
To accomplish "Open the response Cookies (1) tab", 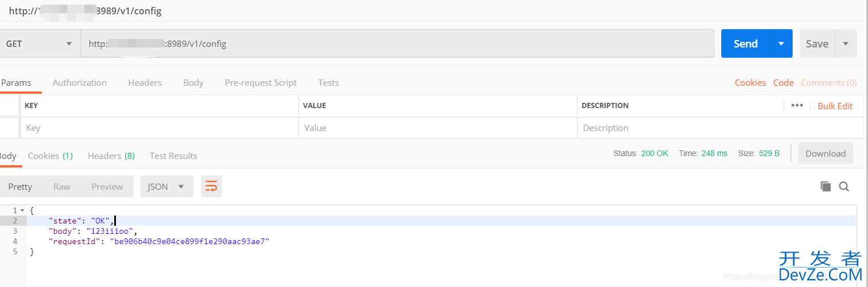I will tap(50, 156).
